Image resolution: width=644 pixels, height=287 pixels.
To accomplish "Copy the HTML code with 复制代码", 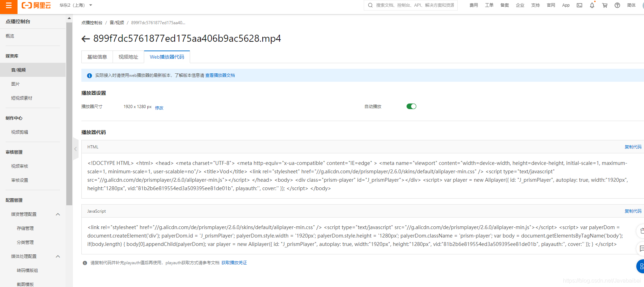I will (x=633, y=147).
